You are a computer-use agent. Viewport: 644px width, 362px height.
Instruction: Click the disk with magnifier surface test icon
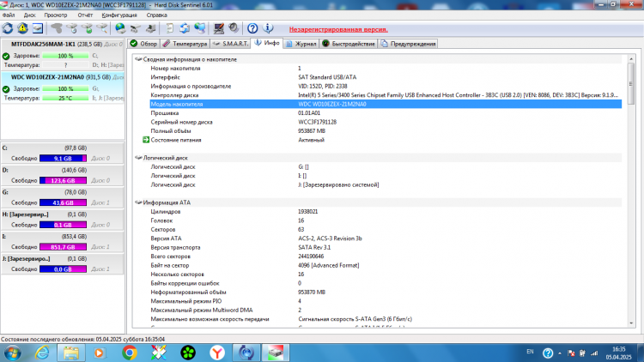point(102,28)
